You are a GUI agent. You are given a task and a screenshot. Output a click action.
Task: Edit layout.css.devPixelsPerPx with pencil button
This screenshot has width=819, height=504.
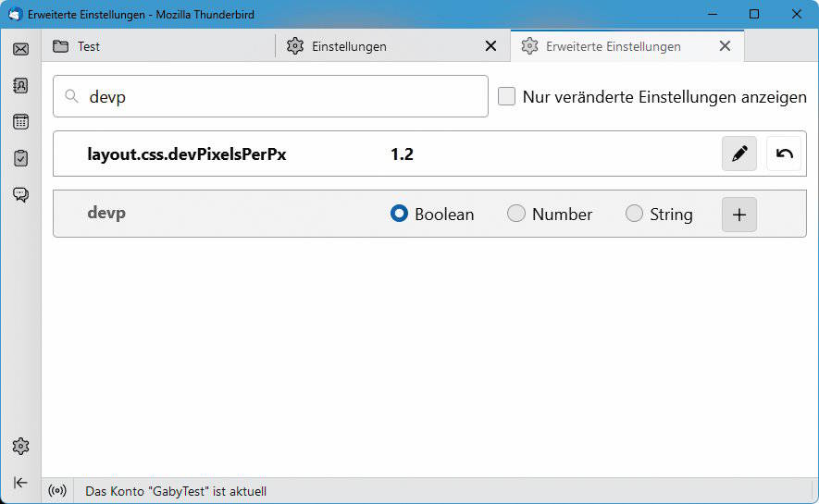point(738,154)
